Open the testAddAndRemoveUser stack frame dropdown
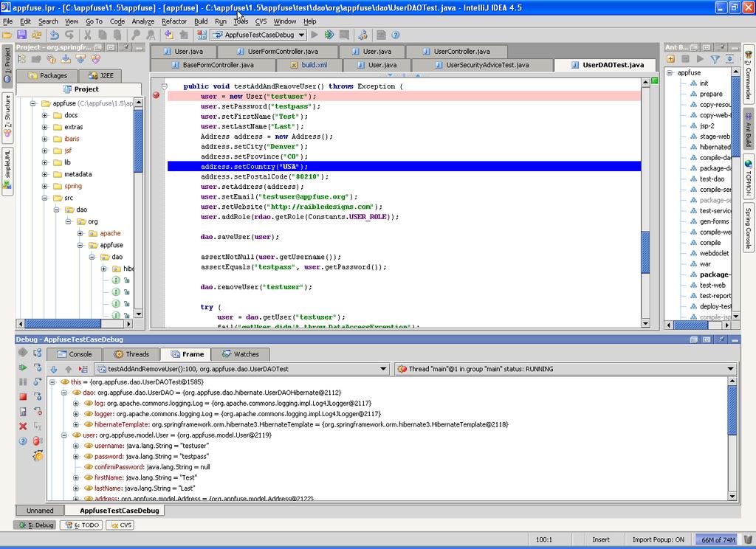The width and height of the screenshot is (756, 549). coord(383,369)
